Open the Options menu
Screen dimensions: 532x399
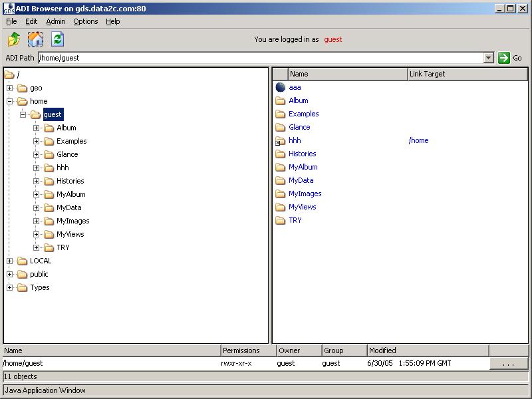[x=85, y=21]
